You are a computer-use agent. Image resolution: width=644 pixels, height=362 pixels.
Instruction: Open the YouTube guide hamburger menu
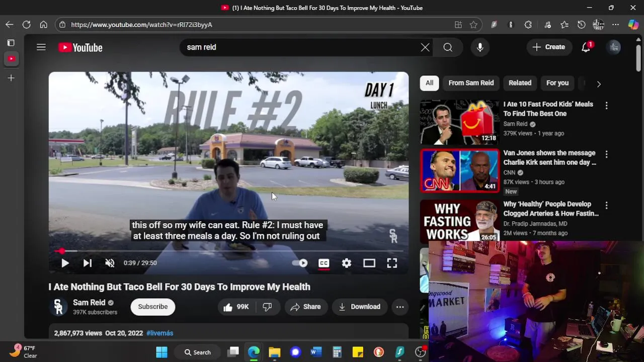pos(41,47)
